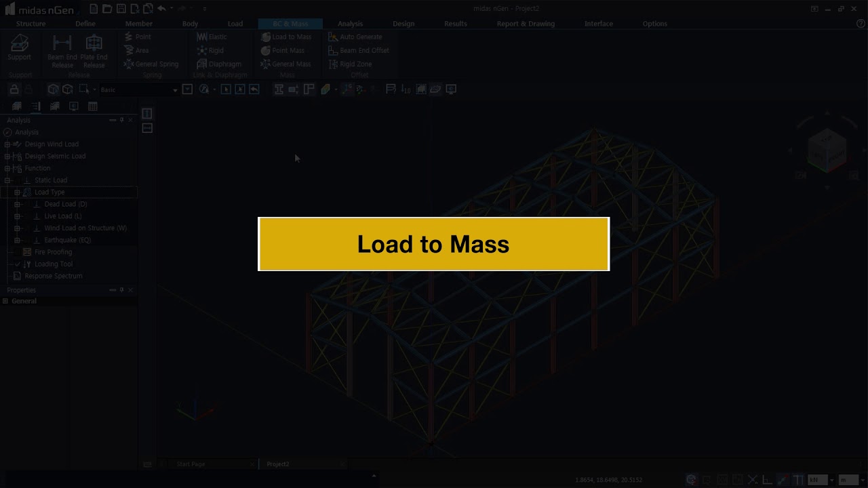
Task: Toggle the Loading Tool check mark
Action: click(18, 264)
